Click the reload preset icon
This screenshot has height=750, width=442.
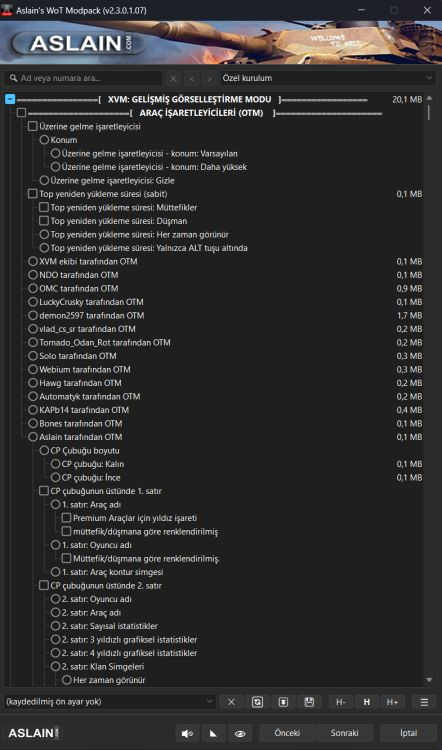pyautogui.click(x=257, y=702)
